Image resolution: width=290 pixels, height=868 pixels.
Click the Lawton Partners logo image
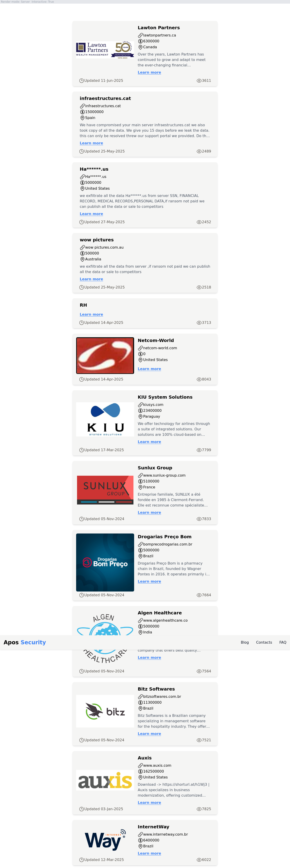coord(105,50)
